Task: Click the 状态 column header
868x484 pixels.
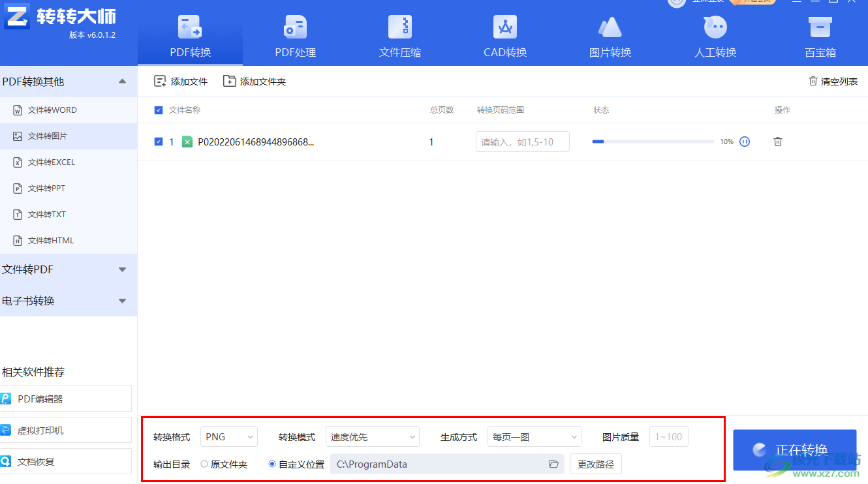Action: pyautogui.click(x=601, y=110)
